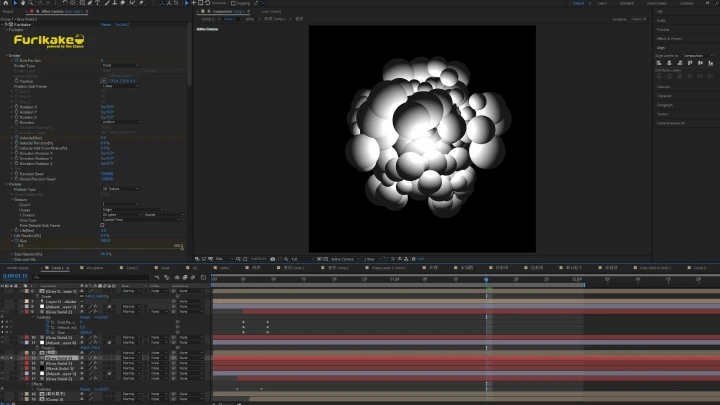Image resolution: width=720 pixels, height=405 pixels.
Task: Toggle visibility eye of layer 17 Gray Solid
Action: tap(3, 378)
